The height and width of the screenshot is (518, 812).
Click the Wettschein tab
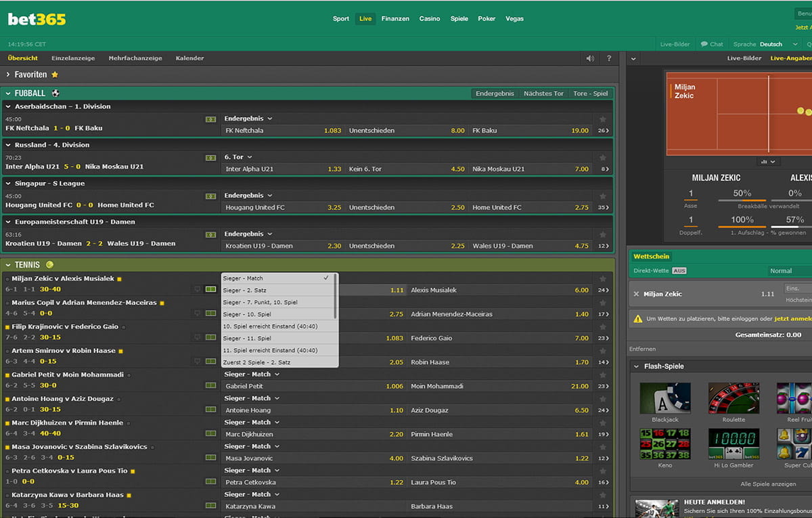(x=651, y=257)
